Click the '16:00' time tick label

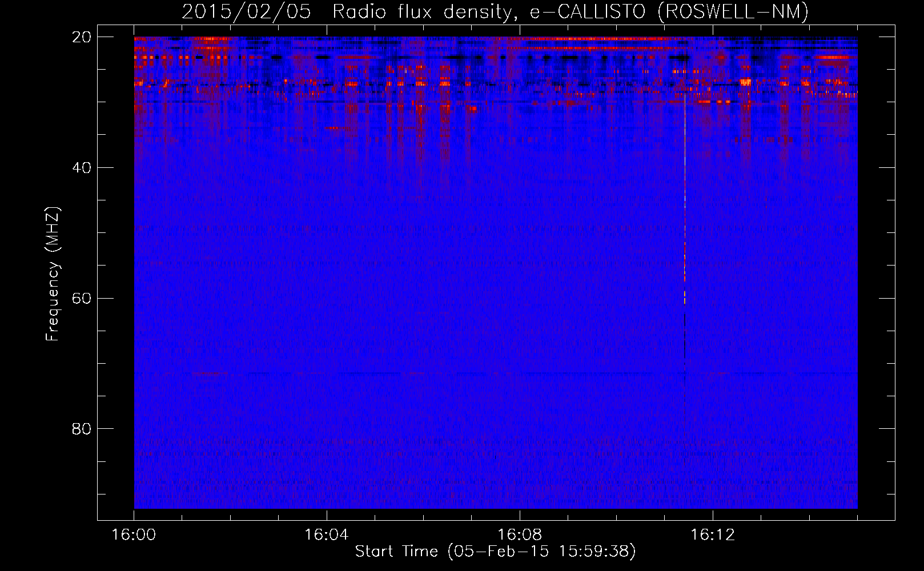134,535
